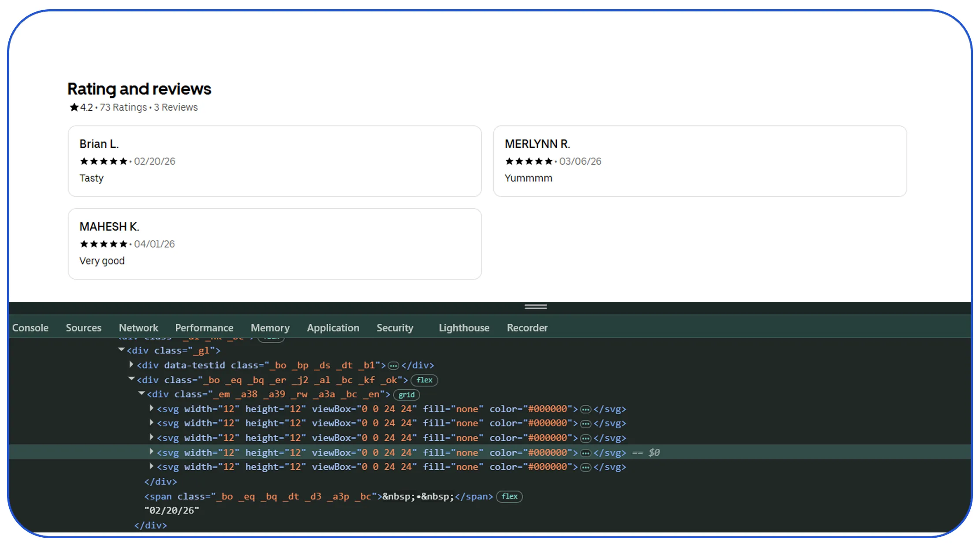Click ellipsis inside the third svg row
Screen dimensions: 980x547
click(585, 438)
